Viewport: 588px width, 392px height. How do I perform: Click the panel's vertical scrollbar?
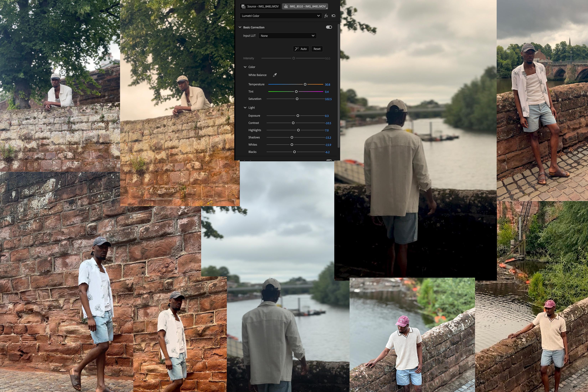point(339,85)
